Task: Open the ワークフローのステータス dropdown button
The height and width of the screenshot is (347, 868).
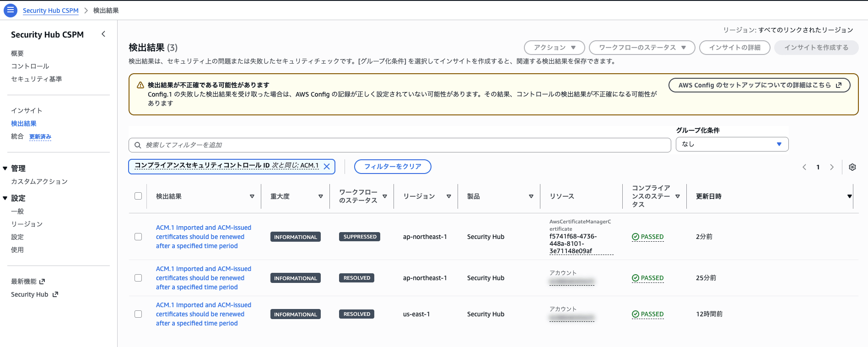Action: click(x=642, y=48)
